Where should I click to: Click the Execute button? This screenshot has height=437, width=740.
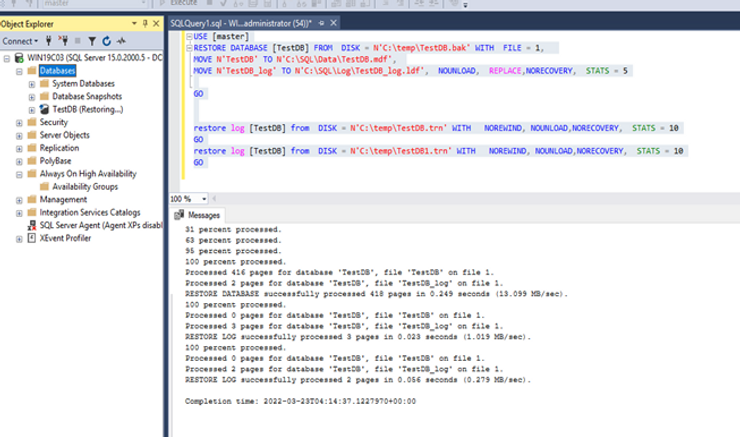pos(183,4)
